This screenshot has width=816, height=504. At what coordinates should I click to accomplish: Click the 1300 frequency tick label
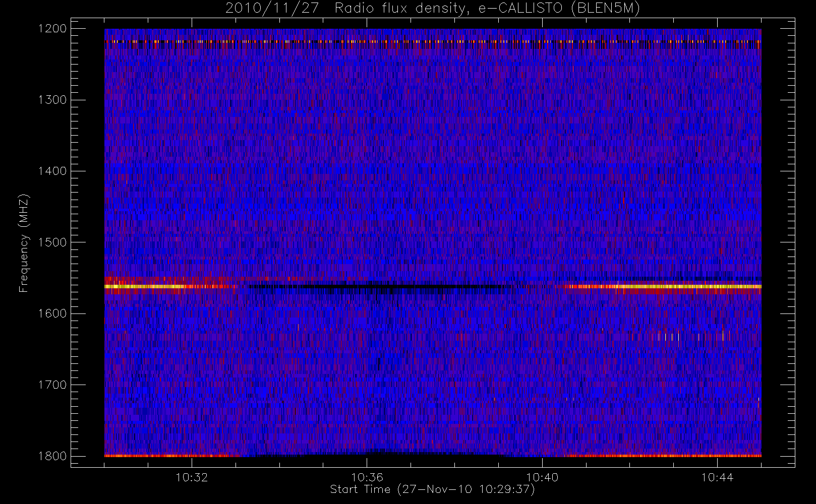pyautogui.click(x=52, y=100)
